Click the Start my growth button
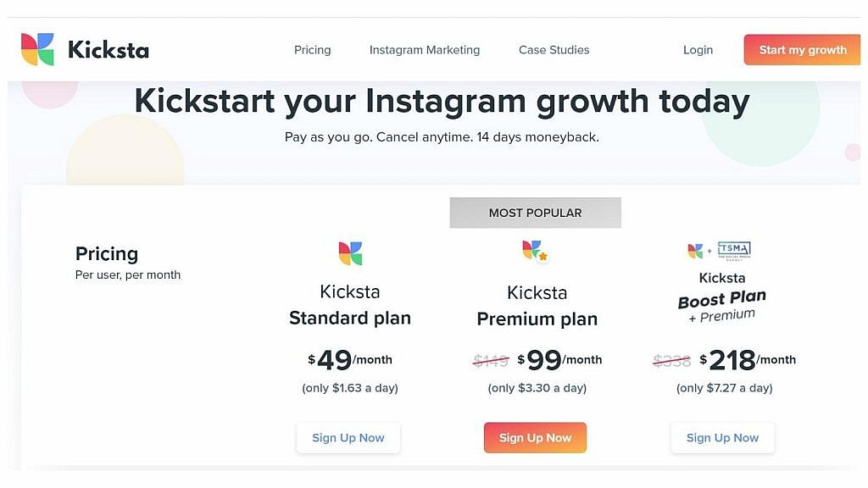The image size is (868, 488). click(x=802, y=50)
